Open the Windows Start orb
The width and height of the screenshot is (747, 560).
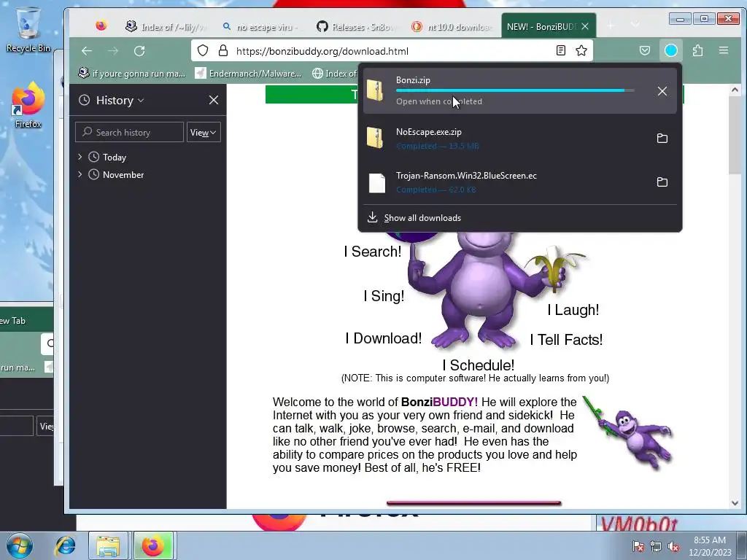click(x=19, y=545)
